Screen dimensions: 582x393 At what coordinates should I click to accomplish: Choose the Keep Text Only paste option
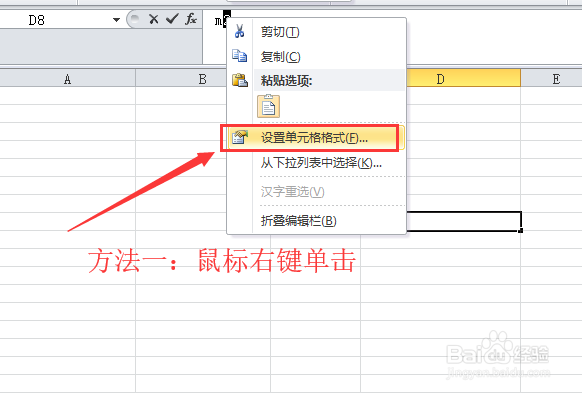(268, 107)
